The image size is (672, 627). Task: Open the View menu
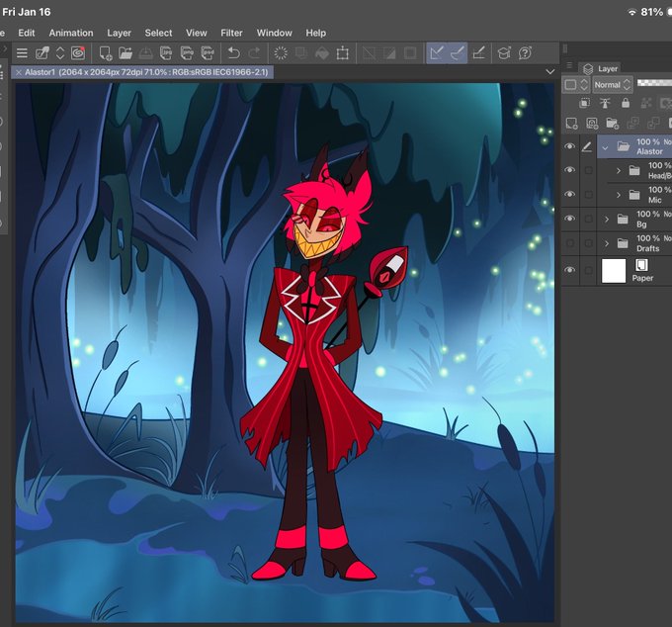197,33
